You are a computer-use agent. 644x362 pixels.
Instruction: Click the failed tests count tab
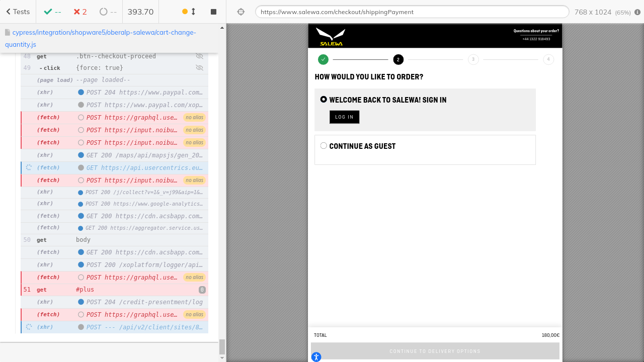click(x=79, y=12)
